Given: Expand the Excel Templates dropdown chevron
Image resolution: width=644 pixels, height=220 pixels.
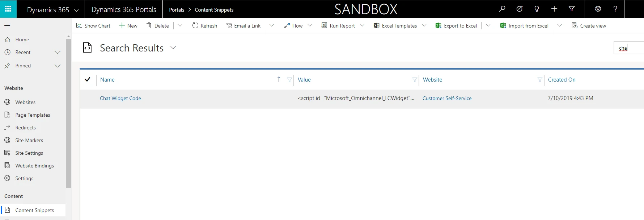Looking at the screenshot, I should click(424, 25).
